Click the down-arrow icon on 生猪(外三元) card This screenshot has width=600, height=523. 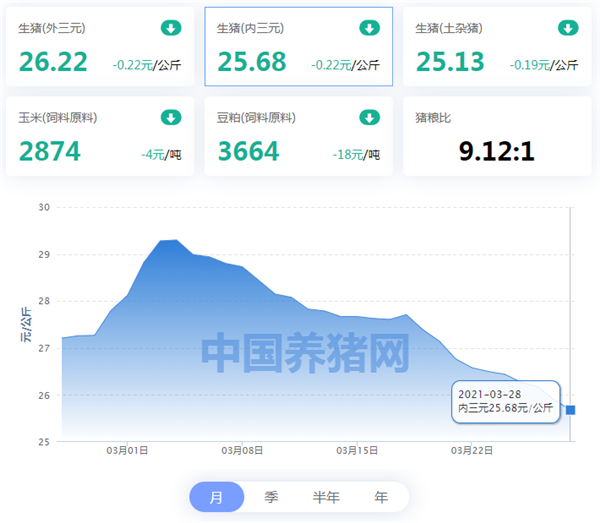(171, 28)
